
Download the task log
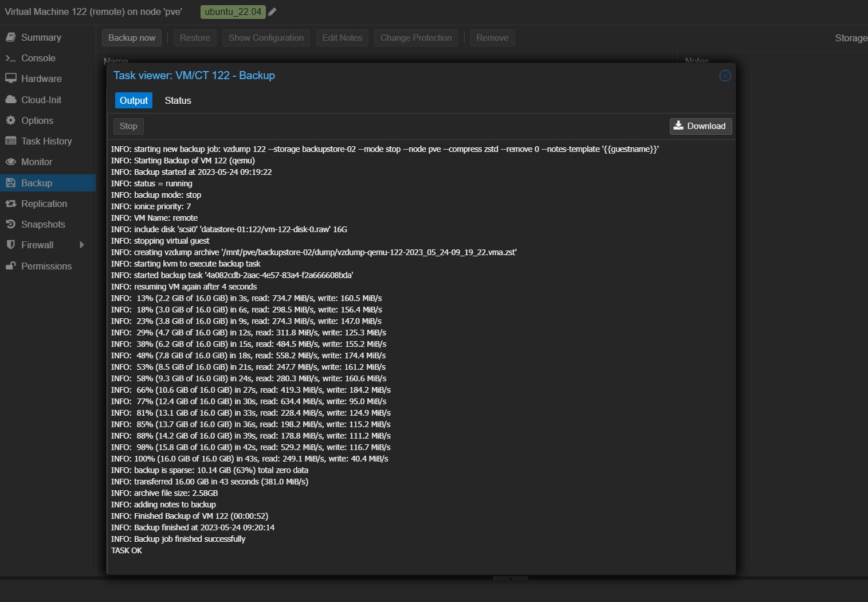pos(700,126)
